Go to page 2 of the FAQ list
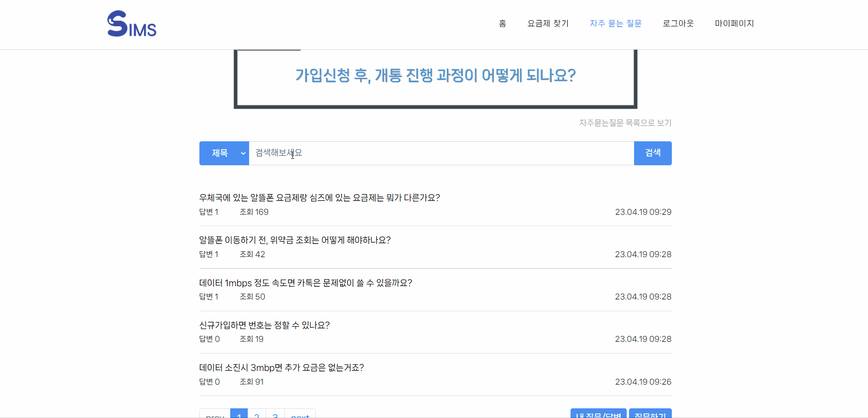This screenshot has width=868, height=418. point(257,415)
